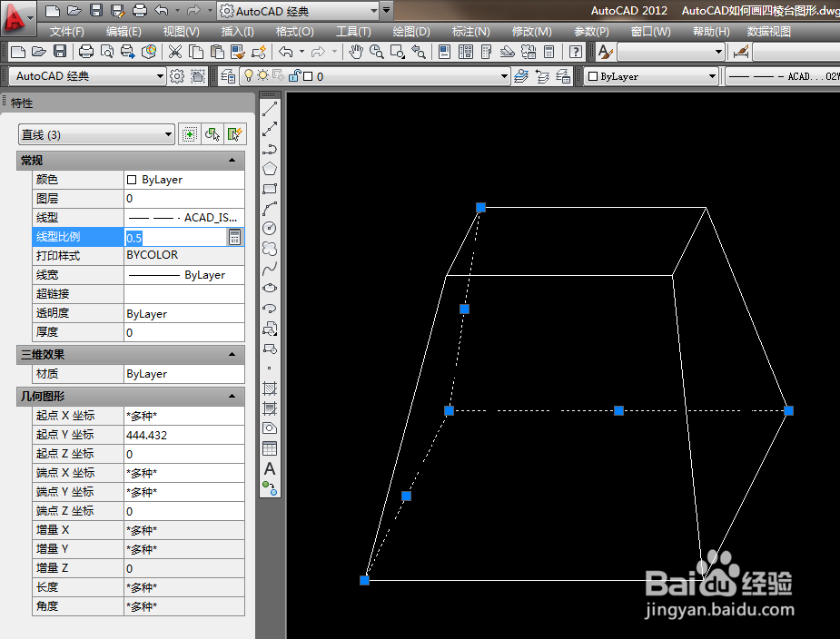
Task: Open the layer list dropdown
Action: pos(374,76)
